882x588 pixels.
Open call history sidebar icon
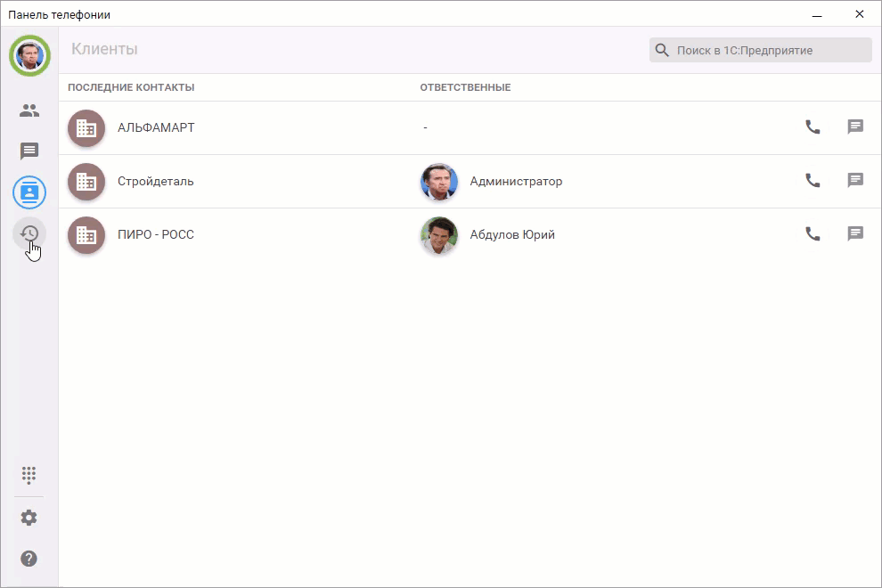coord(29,233)
